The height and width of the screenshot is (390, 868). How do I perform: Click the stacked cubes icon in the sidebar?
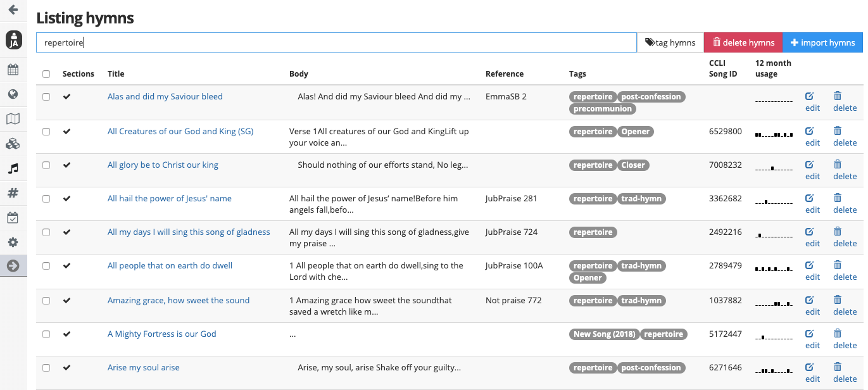[x=13, y=144]
